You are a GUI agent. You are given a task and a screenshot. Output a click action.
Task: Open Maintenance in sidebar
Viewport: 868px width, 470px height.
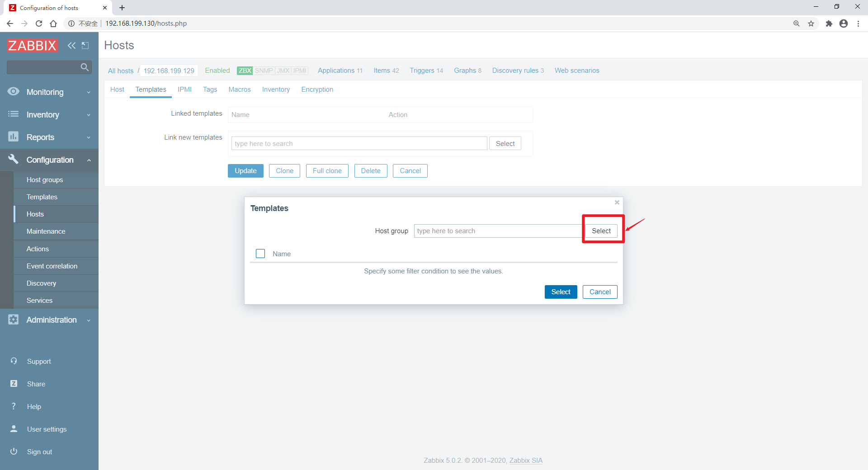(56, 231)
